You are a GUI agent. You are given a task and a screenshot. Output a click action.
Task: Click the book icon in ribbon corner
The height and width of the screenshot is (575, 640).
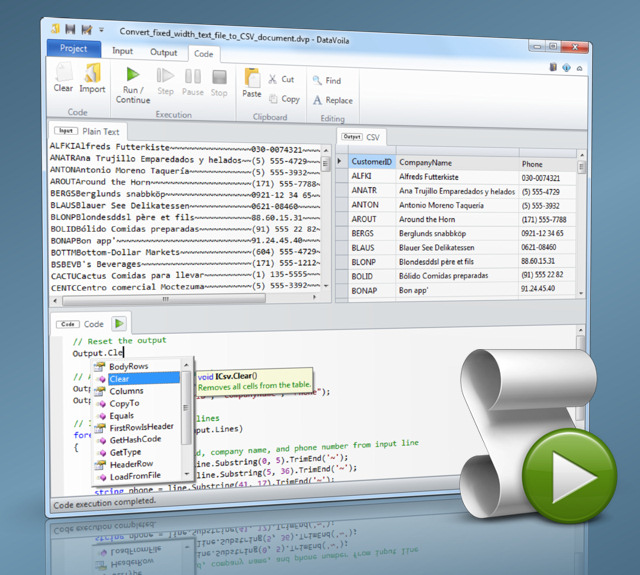[553, 67]
